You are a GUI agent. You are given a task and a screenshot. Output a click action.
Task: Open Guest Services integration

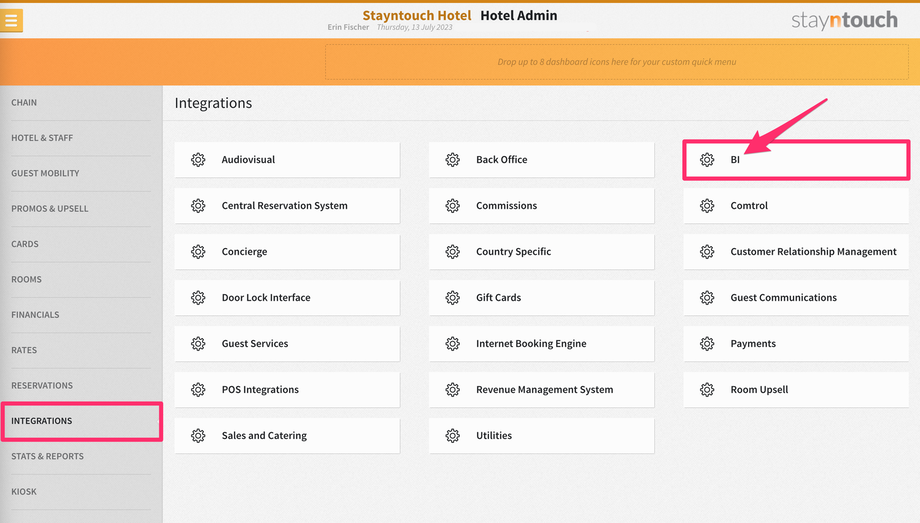[x=287, y=343]
